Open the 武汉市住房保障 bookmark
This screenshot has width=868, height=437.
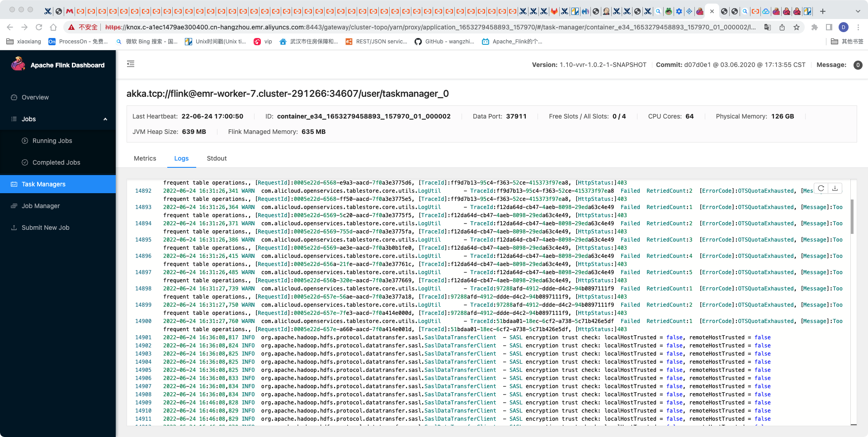[309, 42]
